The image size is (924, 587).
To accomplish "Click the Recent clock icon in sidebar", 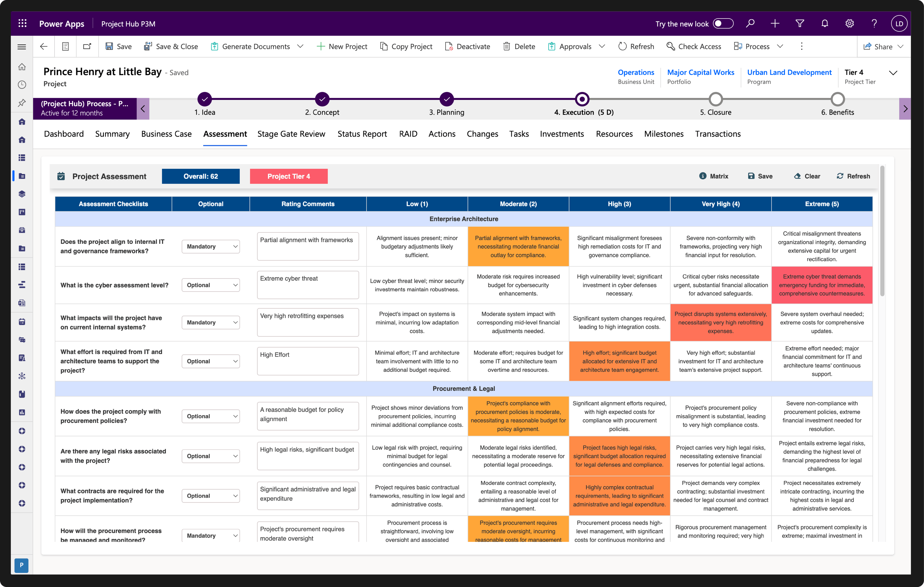I will (x=22, y=85).
